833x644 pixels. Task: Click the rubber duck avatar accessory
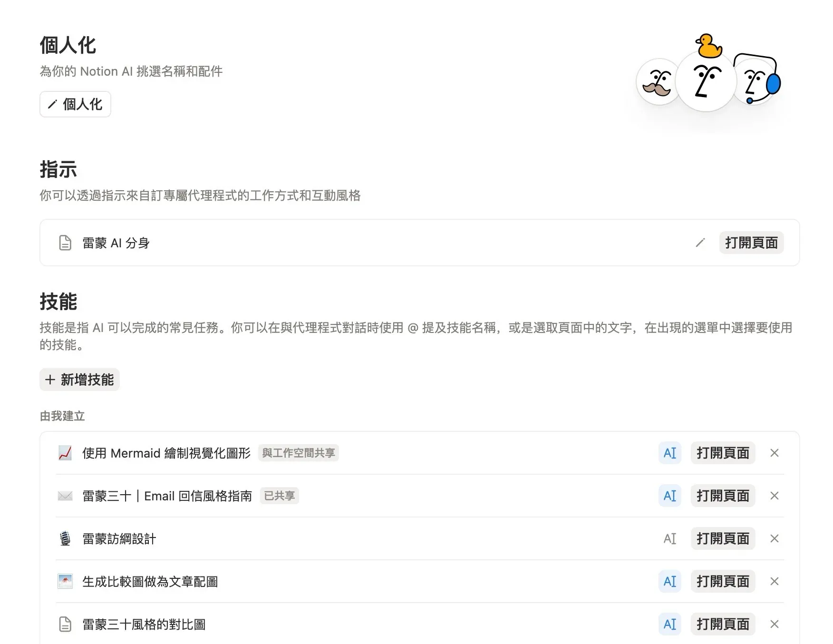tap(709, 46)
